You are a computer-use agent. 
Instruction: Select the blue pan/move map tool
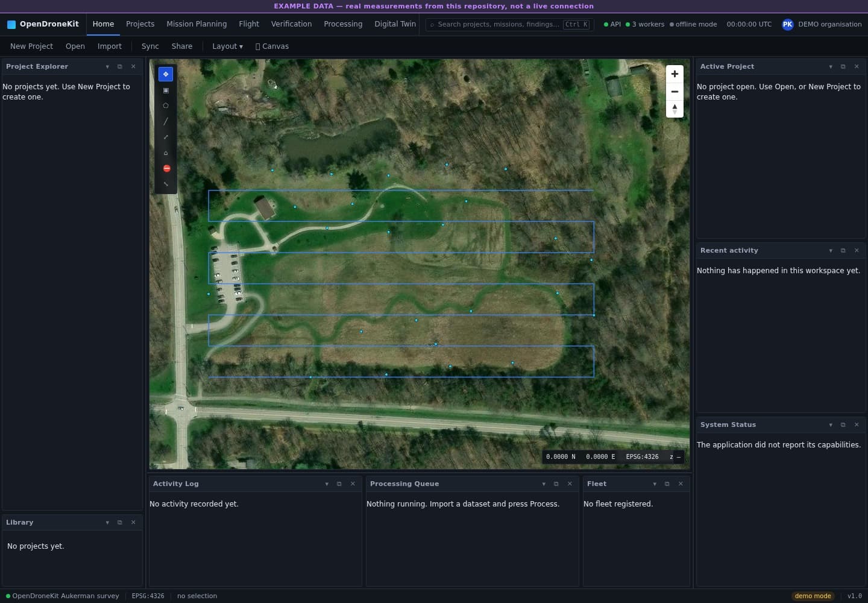pos(166,74)
